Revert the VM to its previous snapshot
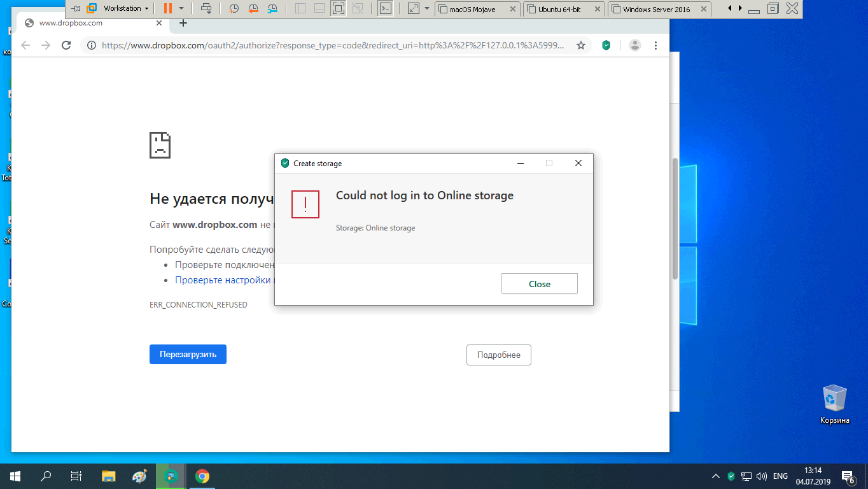868x489 pixels. point(253,9)
